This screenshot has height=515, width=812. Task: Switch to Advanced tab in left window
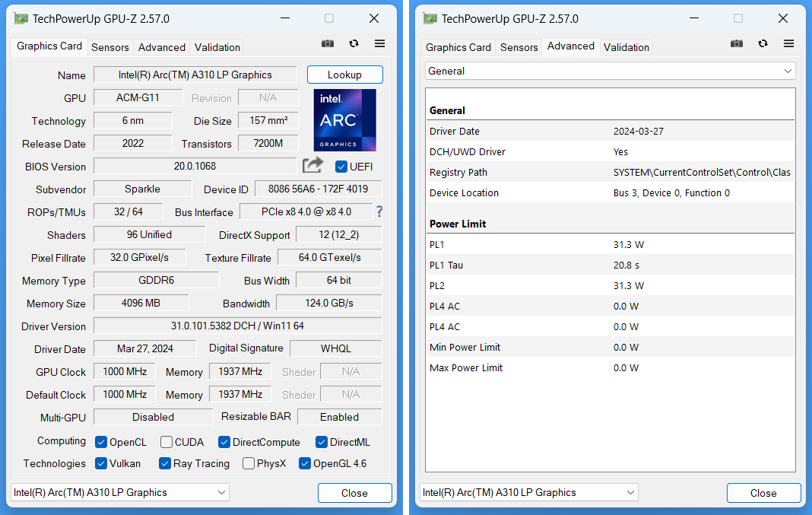click(162, 47)
